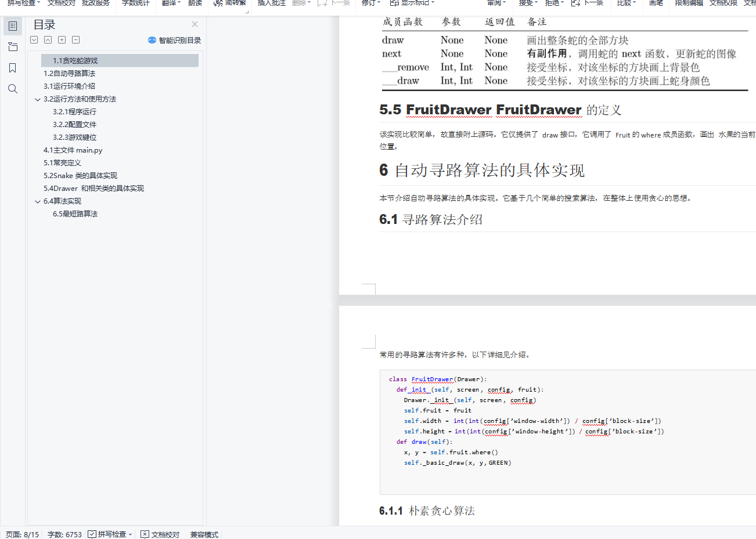Screen dimensions: 756x539
Task: Click 文档校对 in the status bar
Action: point(160,534)
